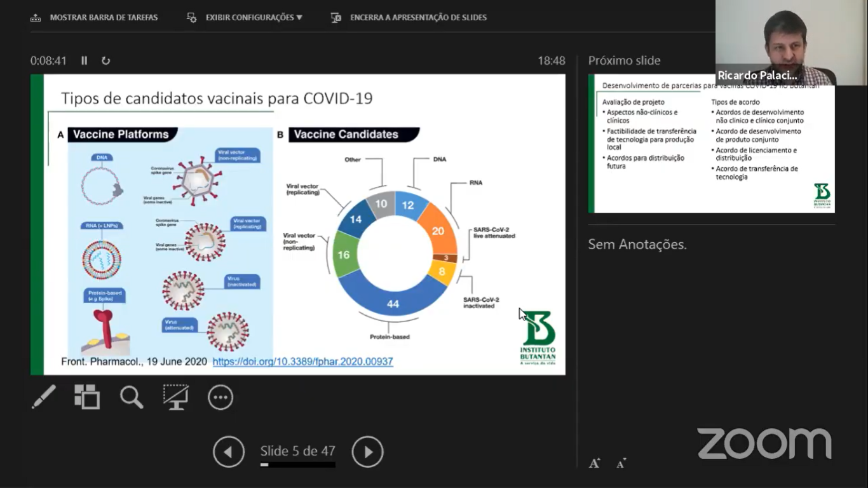
Task: Click the magnifier zoom into slide icon
Action: coord(132,397)
